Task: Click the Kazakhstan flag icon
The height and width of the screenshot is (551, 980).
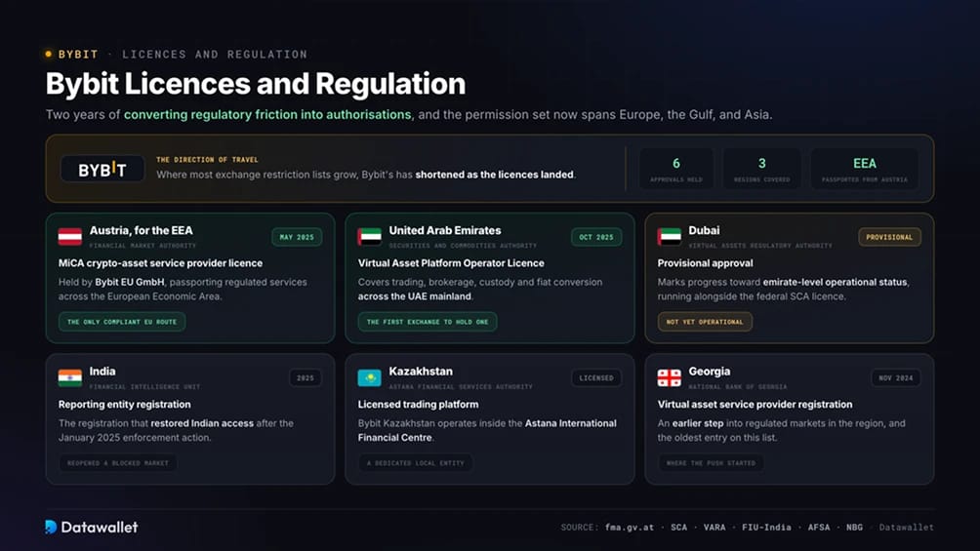Action: coord(369,378)
